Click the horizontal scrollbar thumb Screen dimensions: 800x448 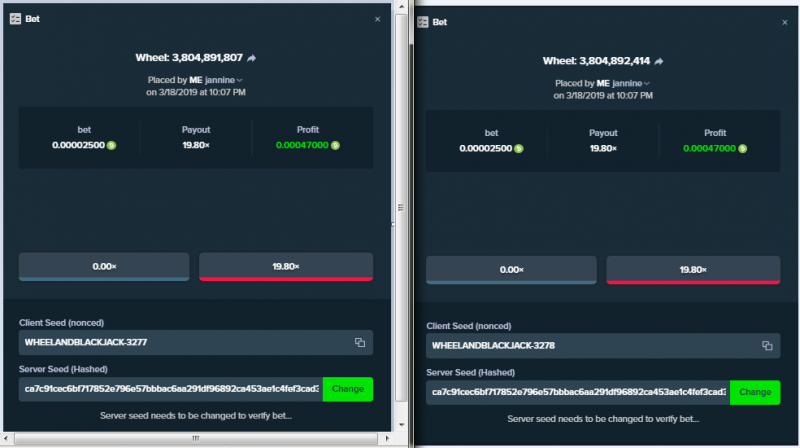click(x=196, y=438)
